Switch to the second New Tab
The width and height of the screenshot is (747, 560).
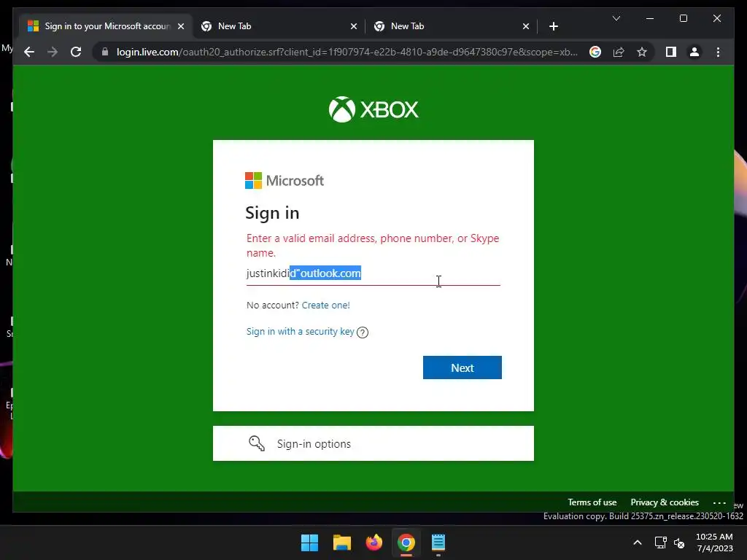coord(451,26)
